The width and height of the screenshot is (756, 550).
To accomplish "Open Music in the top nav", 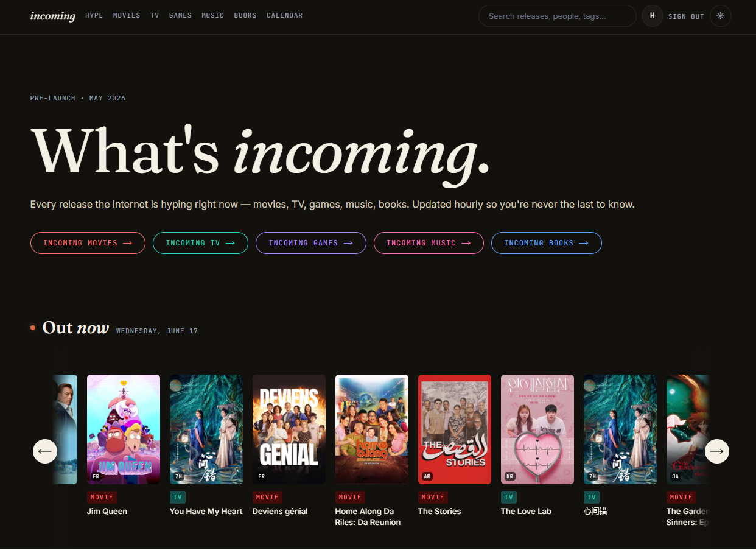I will click(x=213, y=16).
